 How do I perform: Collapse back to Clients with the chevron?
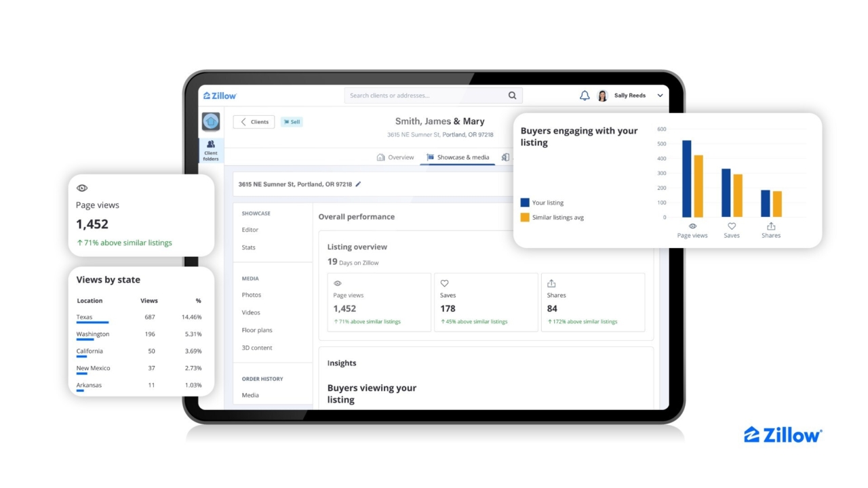(244, 121)
